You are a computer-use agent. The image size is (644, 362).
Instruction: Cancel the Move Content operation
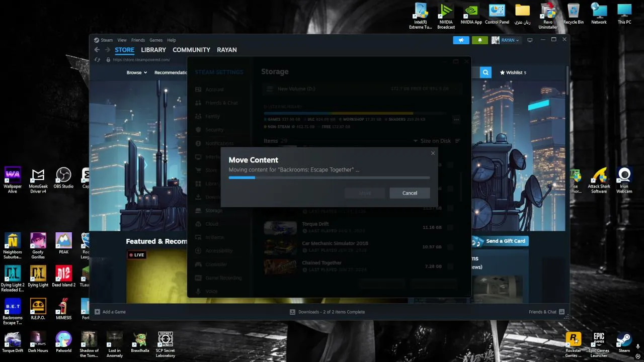pyautogui.click(x=410, y=193)
